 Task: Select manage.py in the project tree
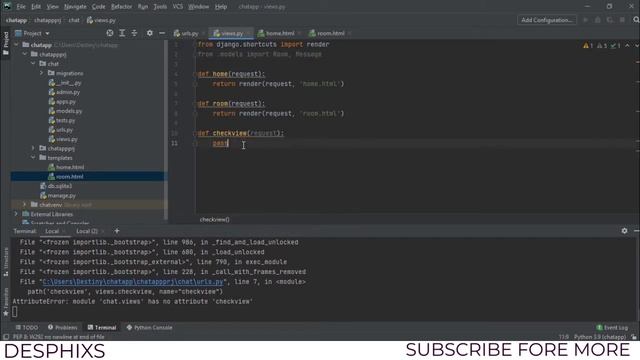coord(58,195)
